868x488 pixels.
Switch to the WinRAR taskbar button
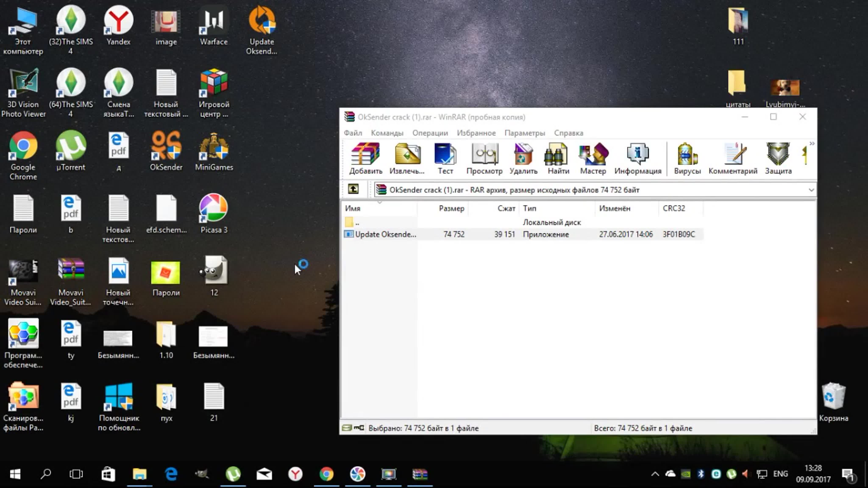click(420, 474)
